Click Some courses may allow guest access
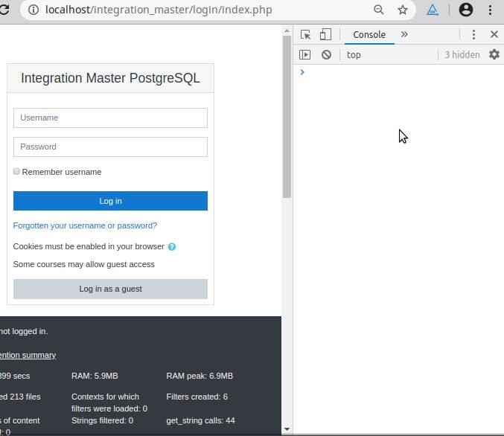Viewport: 504px width, 436px height. [84, 264]
